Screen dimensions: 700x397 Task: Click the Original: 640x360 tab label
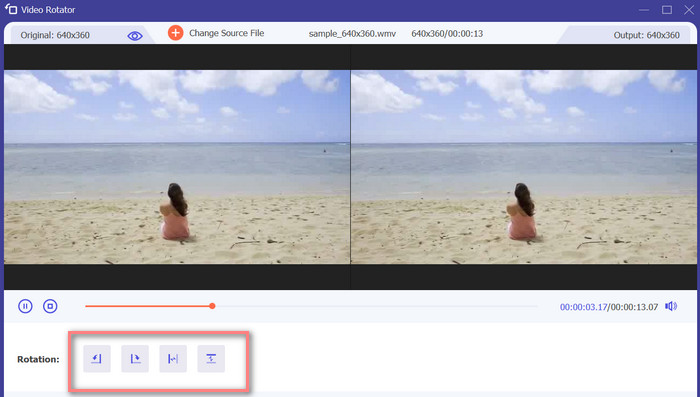tap(55, 35)
